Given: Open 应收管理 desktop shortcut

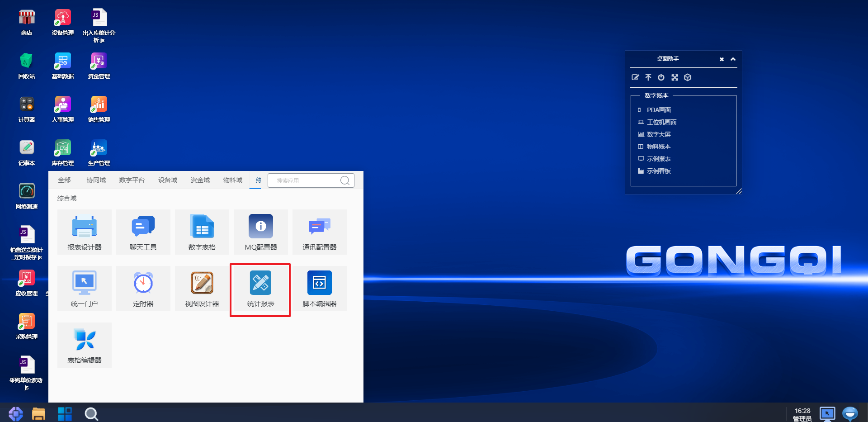Looking at the screenshot, I should [x=27, y=283].
